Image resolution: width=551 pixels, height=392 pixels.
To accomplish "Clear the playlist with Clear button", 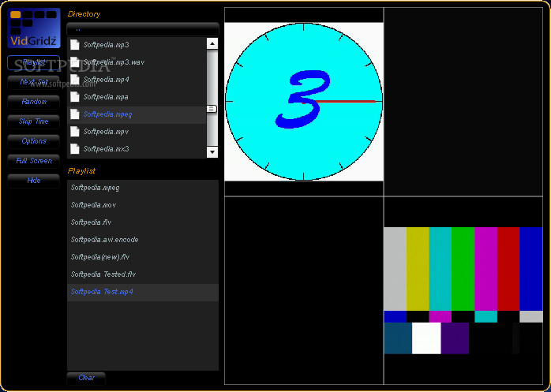I will coord(86,378).
